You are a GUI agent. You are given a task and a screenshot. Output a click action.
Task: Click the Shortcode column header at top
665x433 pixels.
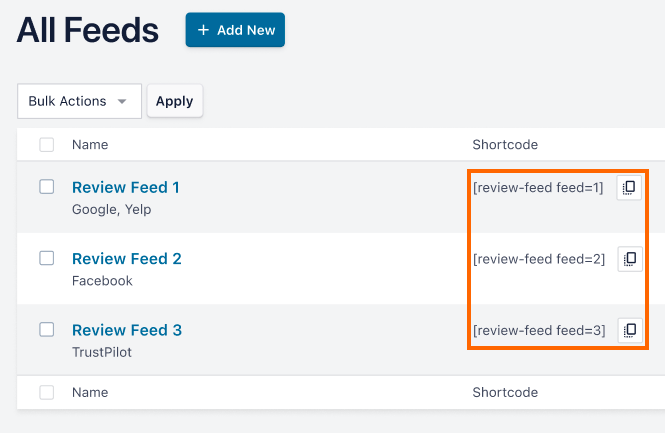(505, 145)
